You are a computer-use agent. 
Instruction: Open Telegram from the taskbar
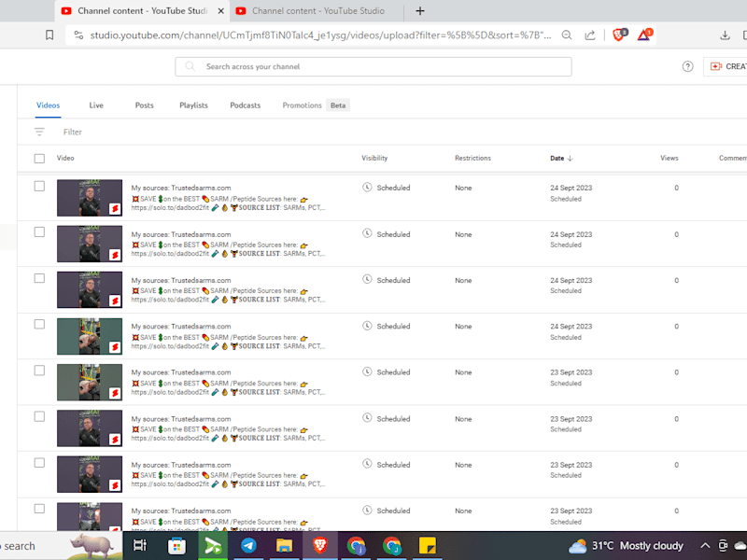pos(248,545)
